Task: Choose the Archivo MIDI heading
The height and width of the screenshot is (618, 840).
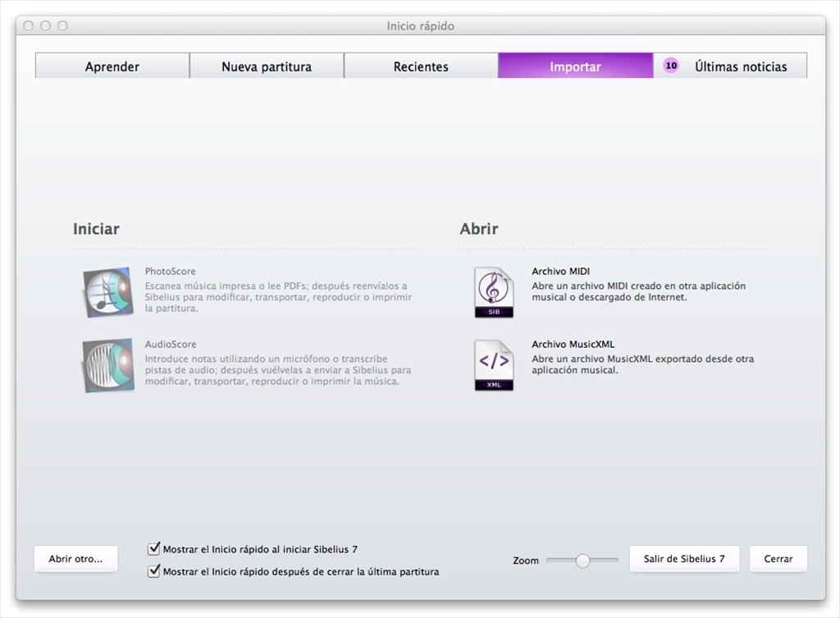Action: click(560, 271)
